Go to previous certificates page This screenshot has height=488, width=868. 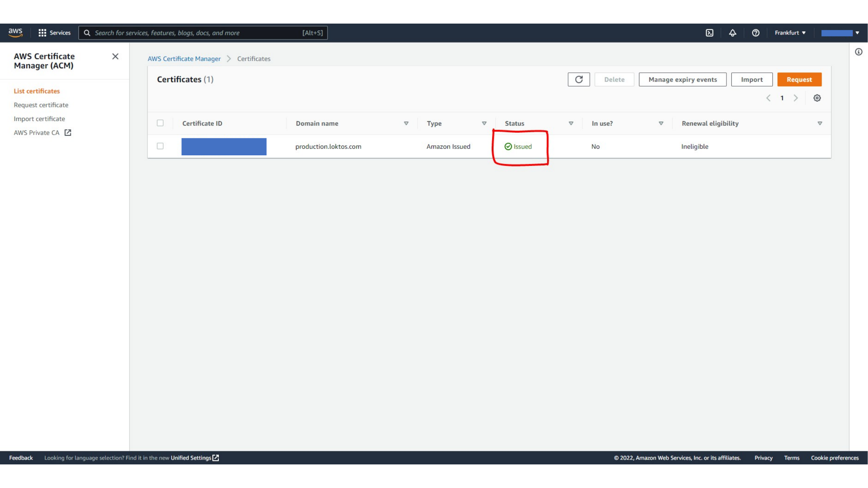click(768, 98)
